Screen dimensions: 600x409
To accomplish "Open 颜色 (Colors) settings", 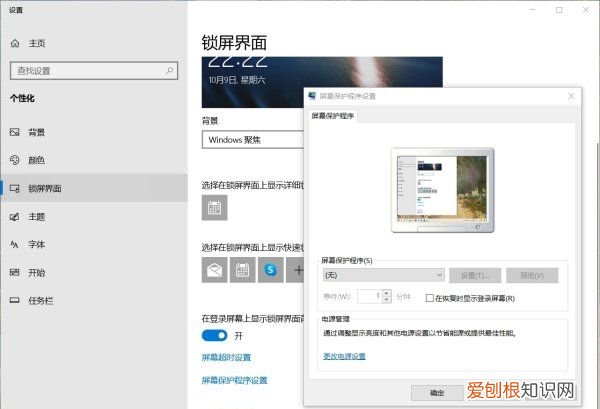I will pos(94,160).
